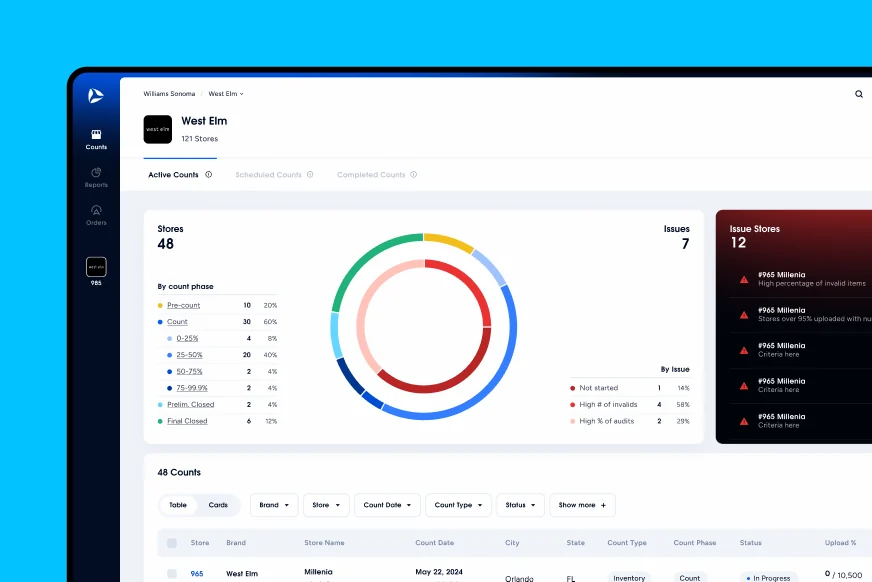Click the May 22, 2024 count date

(x=439, y=572)
